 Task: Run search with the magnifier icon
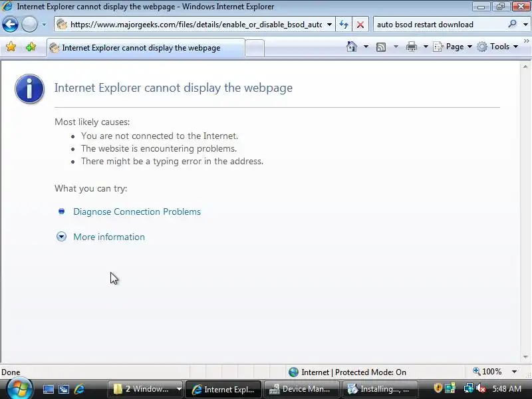click(512, 24)
